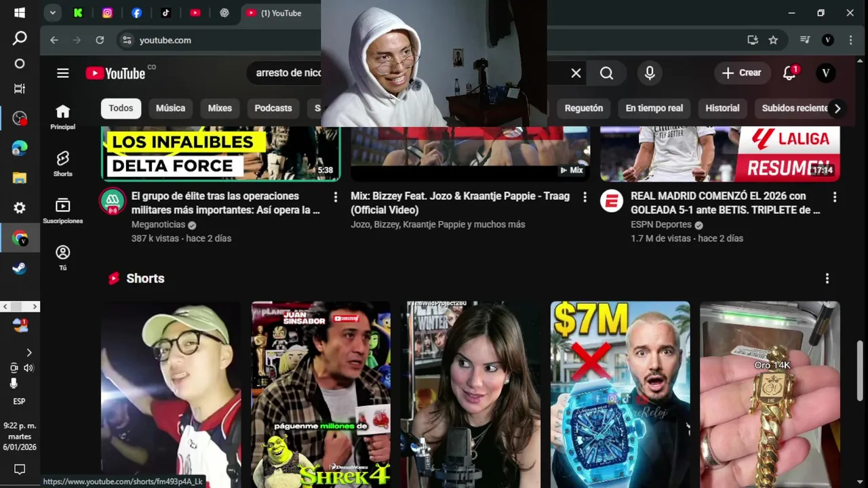Image resolution: width=868 pixels, height=488 pixels.
Task: Select the Subidos recientemente chip
Action: coord(792,108)
